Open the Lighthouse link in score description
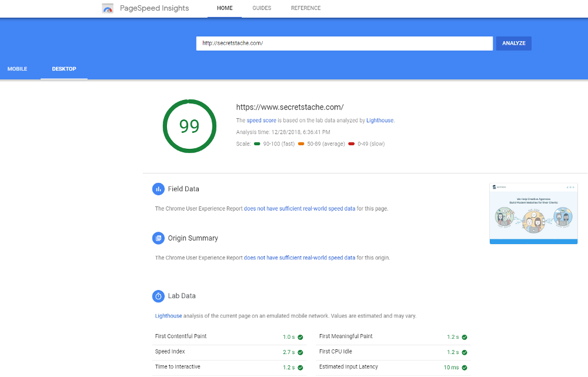Viewport: 588px width, 377px height. point(380,121)
